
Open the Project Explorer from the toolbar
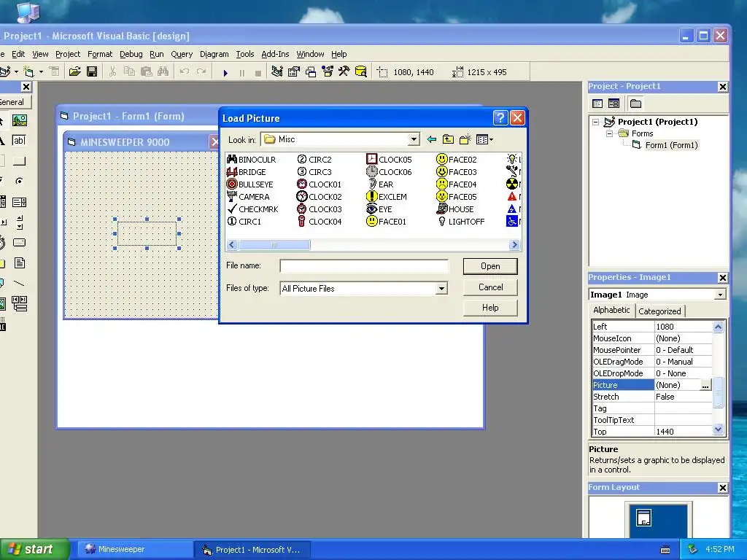pos(276,72)
